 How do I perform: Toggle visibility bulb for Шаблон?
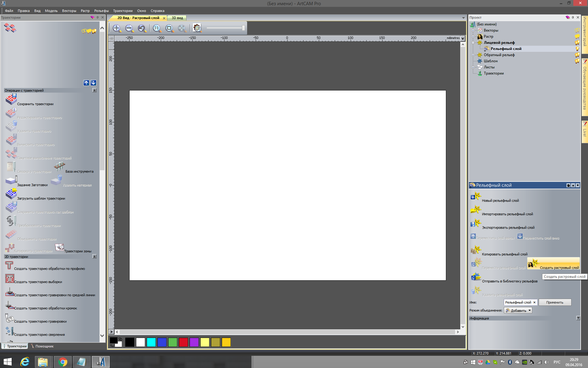577,61
